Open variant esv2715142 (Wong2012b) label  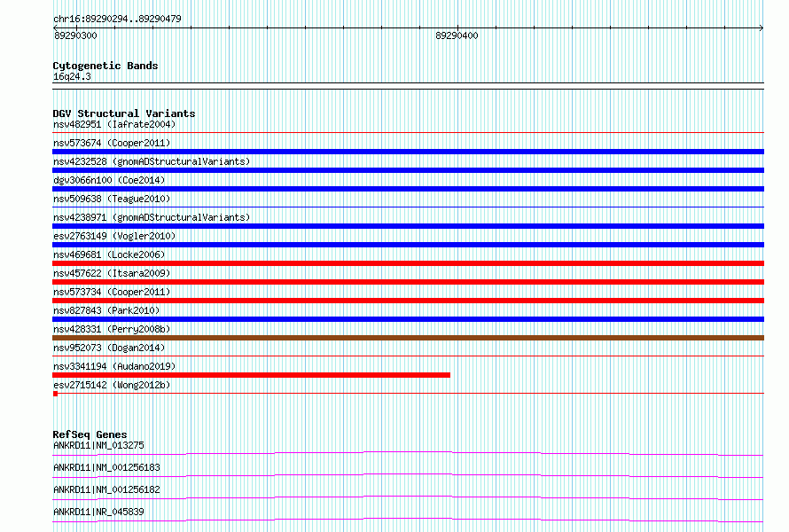click(112, 385)
